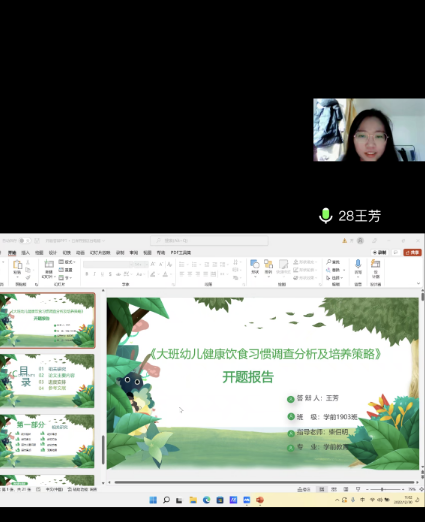Click the Copy icon in clipboard group
The height and width of the screenshot is (522, 425).
(28, 270)
